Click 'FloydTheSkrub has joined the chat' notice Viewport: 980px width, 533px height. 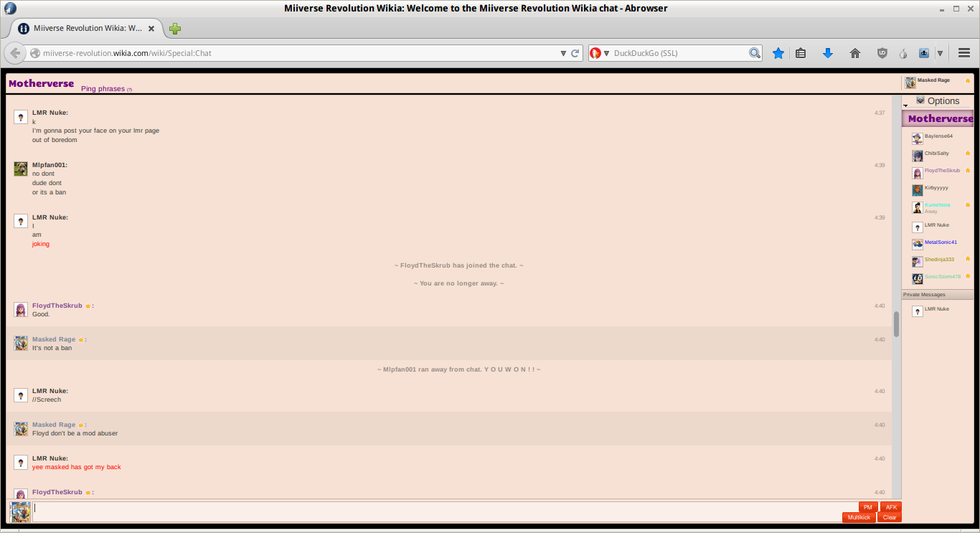pyautogui.click(x=458, y=265)
